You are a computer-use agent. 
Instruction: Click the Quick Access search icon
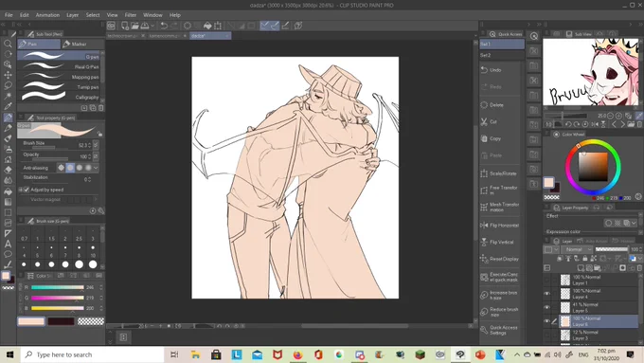click(534, 36)
